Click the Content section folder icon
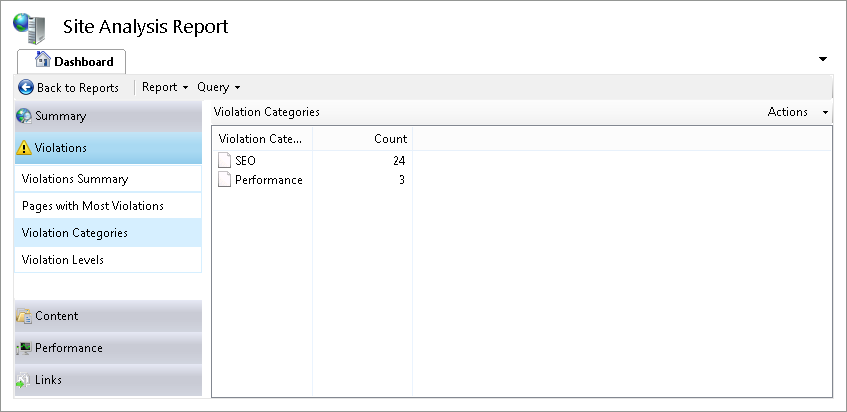 point(24,316)
